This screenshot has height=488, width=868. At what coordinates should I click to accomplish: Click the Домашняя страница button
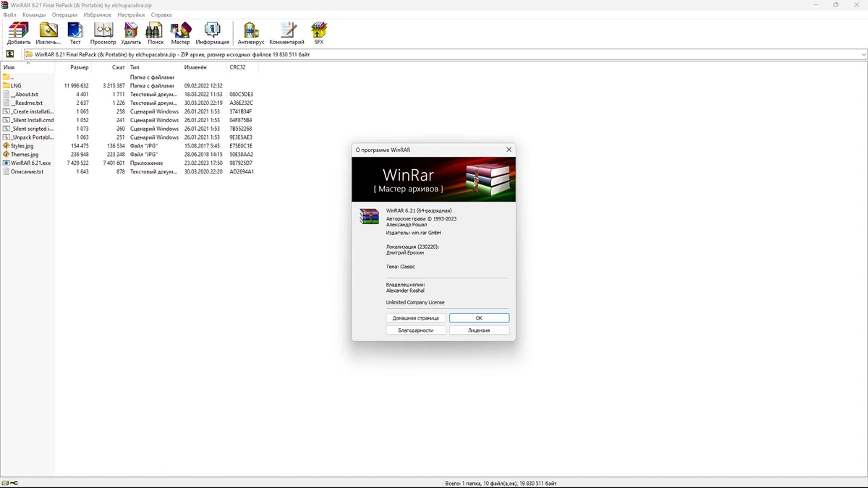coord(416,318)
